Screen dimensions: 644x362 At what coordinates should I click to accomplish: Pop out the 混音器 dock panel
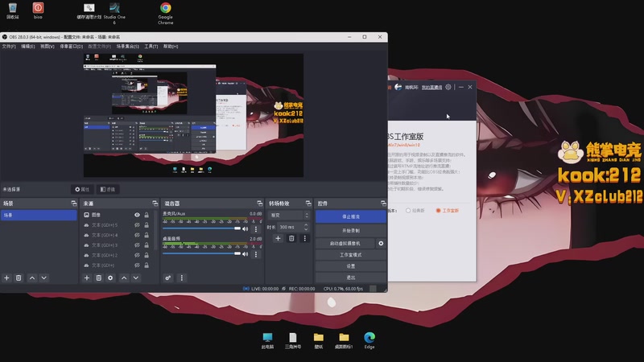click(x=259, y=204)
